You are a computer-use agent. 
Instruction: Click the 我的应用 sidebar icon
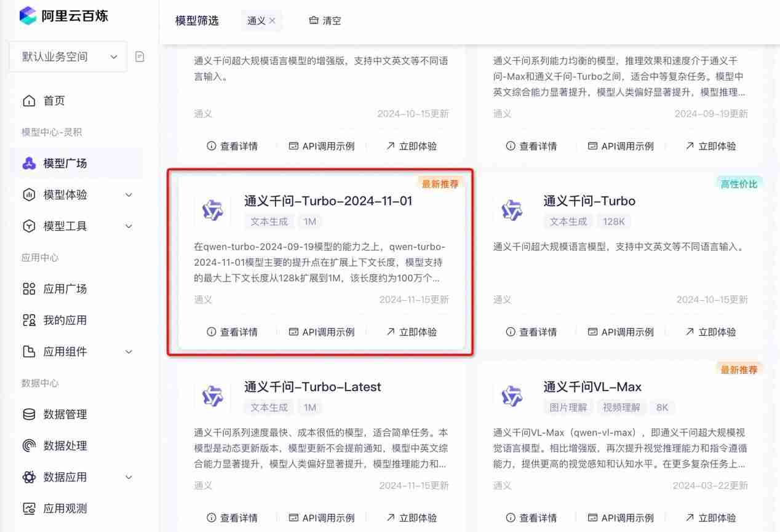pos(30,320)
